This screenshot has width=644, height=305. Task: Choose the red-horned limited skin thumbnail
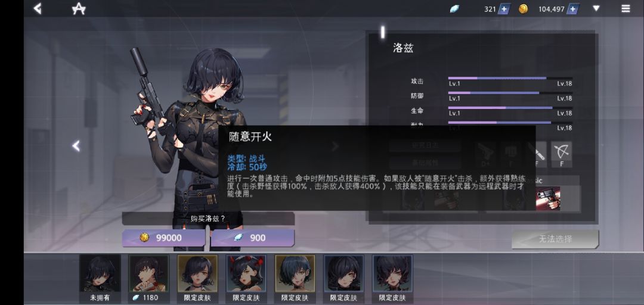tap(246, 278)
